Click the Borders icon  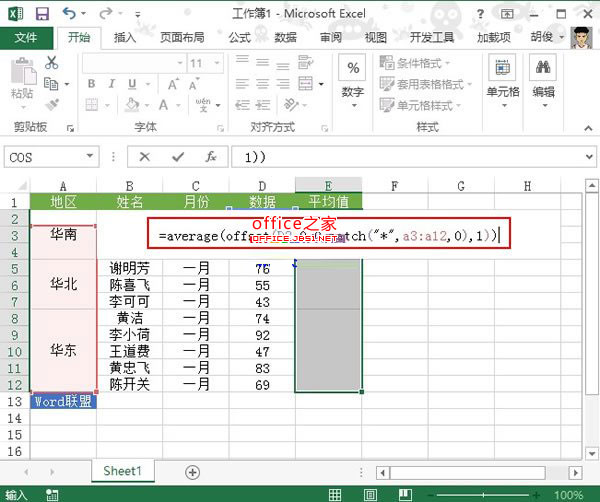coord(91,104)
